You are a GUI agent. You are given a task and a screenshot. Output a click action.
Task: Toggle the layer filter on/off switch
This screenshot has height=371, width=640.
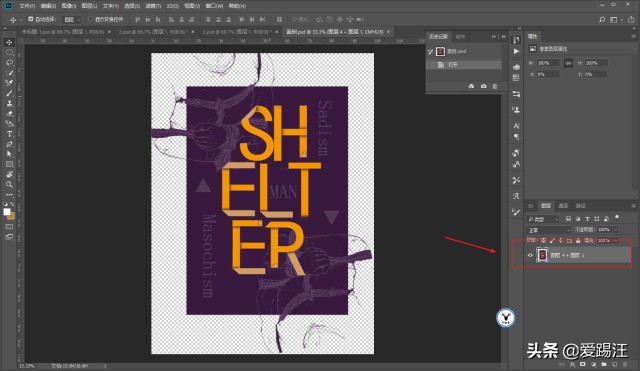pos(617,217)
